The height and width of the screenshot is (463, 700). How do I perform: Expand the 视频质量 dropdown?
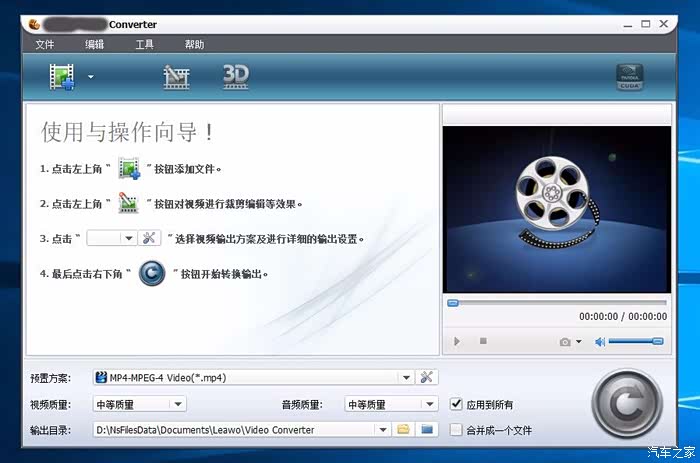[178, 405]
